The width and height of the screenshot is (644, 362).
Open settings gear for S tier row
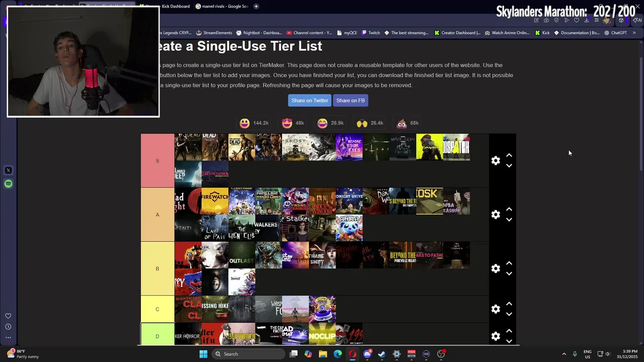pyautogui.click(x=496, y=160)
